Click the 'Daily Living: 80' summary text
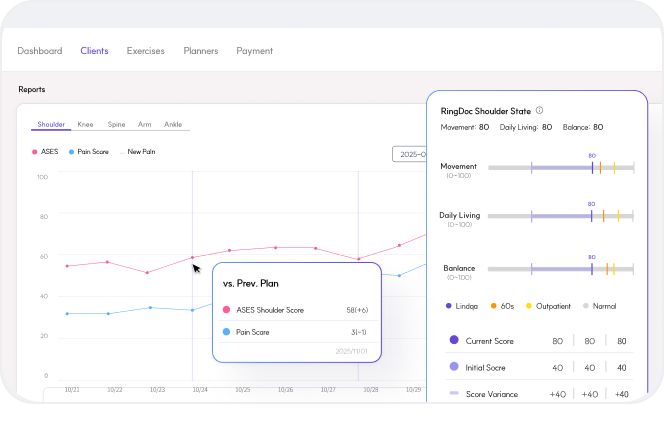Screen dimensions: 664x423 click(x=526, y=127)
